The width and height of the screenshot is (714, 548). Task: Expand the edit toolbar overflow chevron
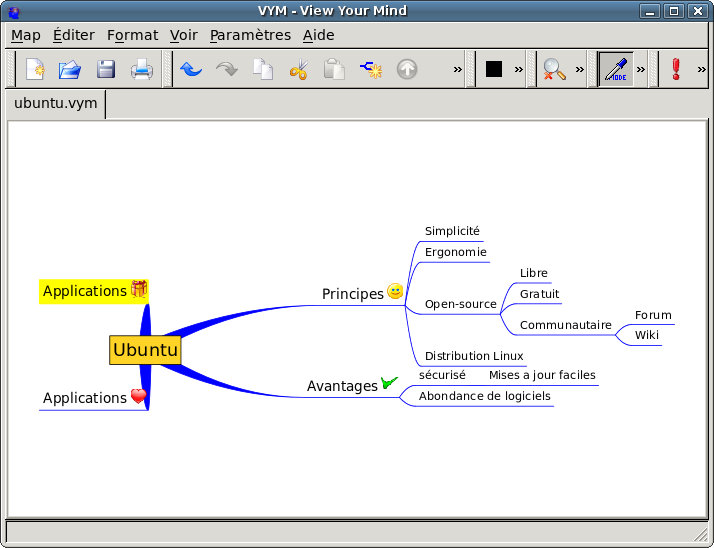point(458,70)
